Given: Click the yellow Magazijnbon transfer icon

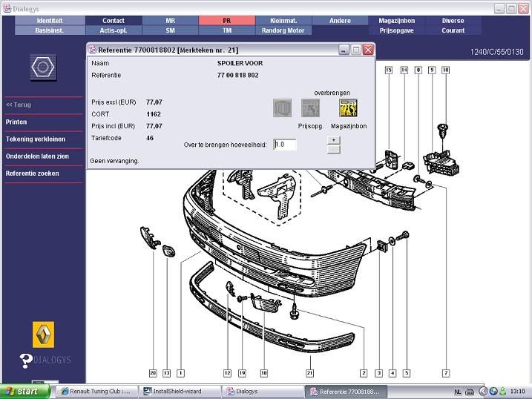Looking at the screenshot, I should (349, 108).
